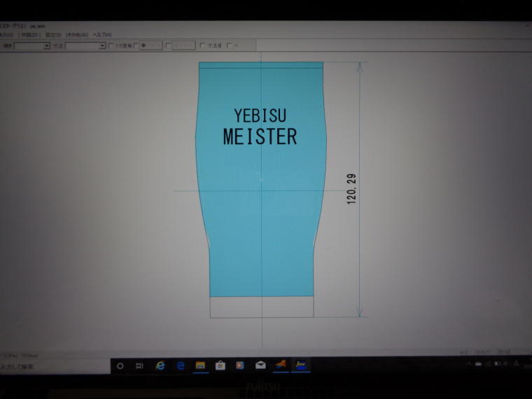Click the dot-and-line style button
532x399 pixels.
pos(150,45)
